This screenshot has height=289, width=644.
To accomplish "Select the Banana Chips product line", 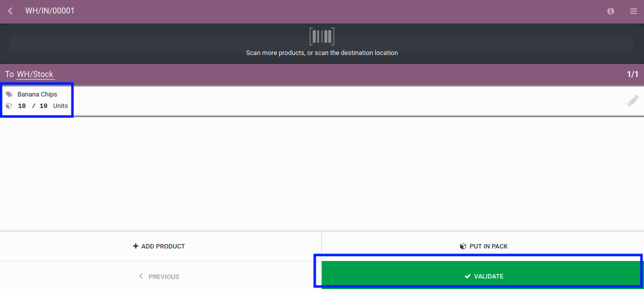I will tap(37, 99).
